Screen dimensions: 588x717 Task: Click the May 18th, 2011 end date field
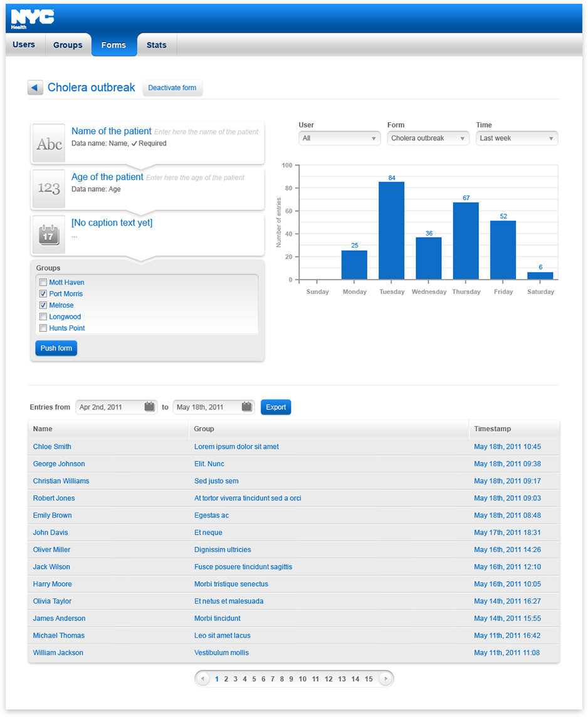pyautogui.click(x=214, y=407)
